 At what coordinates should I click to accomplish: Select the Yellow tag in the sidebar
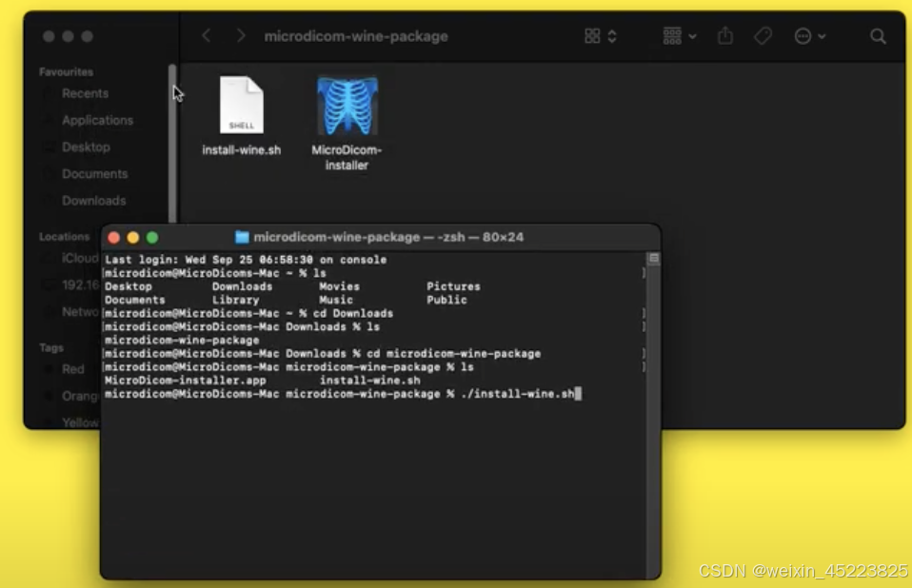coord(76,421)
